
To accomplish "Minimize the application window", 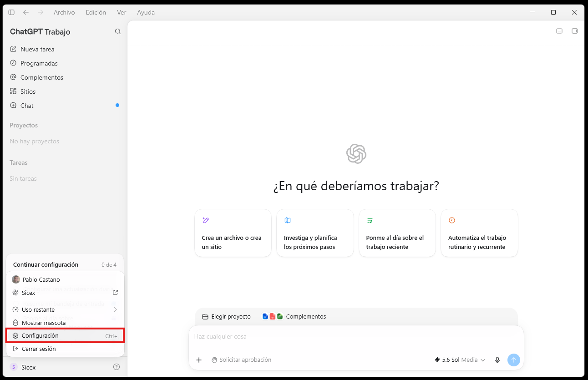I will tap(532, 12).
